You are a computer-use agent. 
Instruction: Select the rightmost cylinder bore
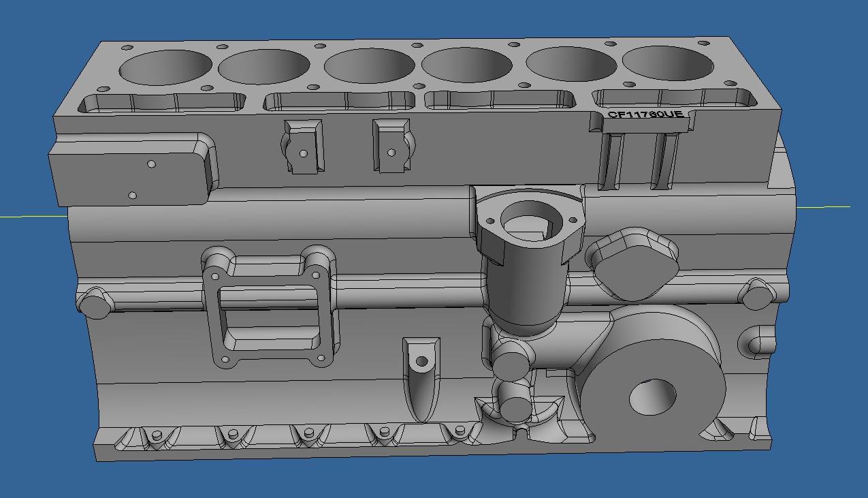[669, 63]
